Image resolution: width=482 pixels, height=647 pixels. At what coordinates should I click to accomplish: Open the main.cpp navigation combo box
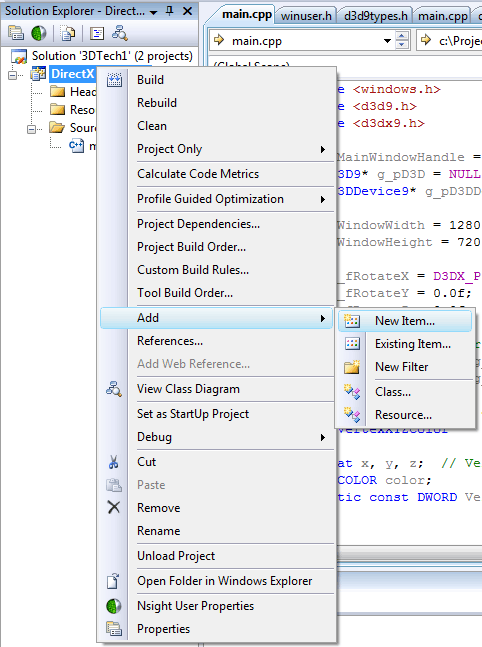pyautogui.click(x=387, y=40)
